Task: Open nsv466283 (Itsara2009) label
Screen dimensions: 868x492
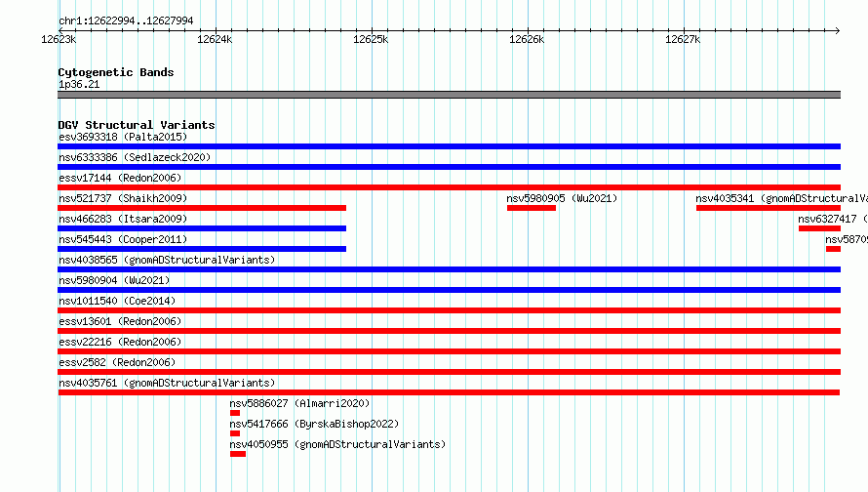Action: tap(123, 219)
